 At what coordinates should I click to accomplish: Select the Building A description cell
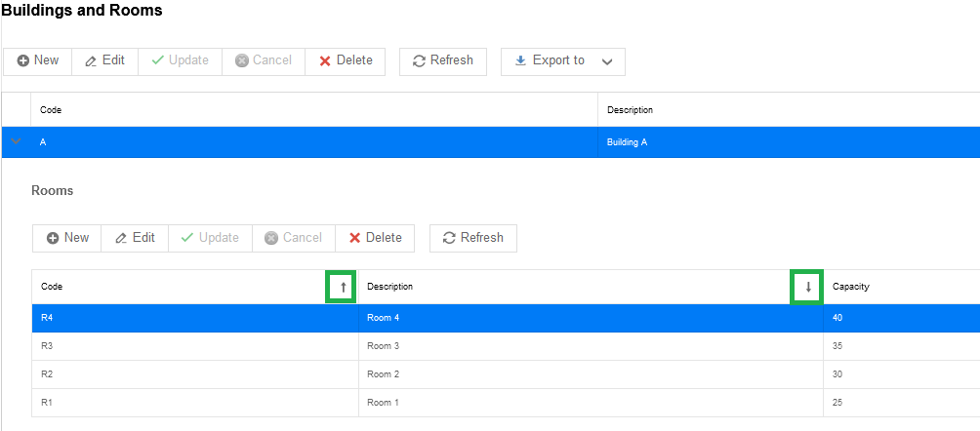click(789, 142)
